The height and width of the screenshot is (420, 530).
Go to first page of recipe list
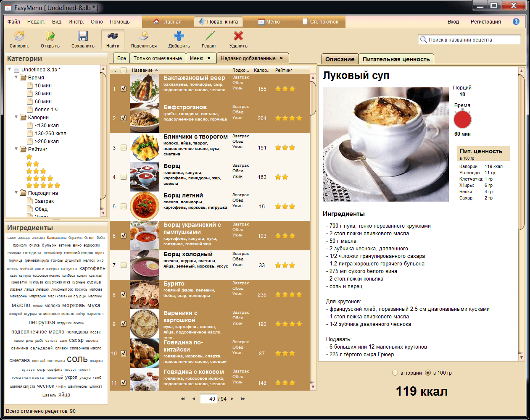(183, 399)
